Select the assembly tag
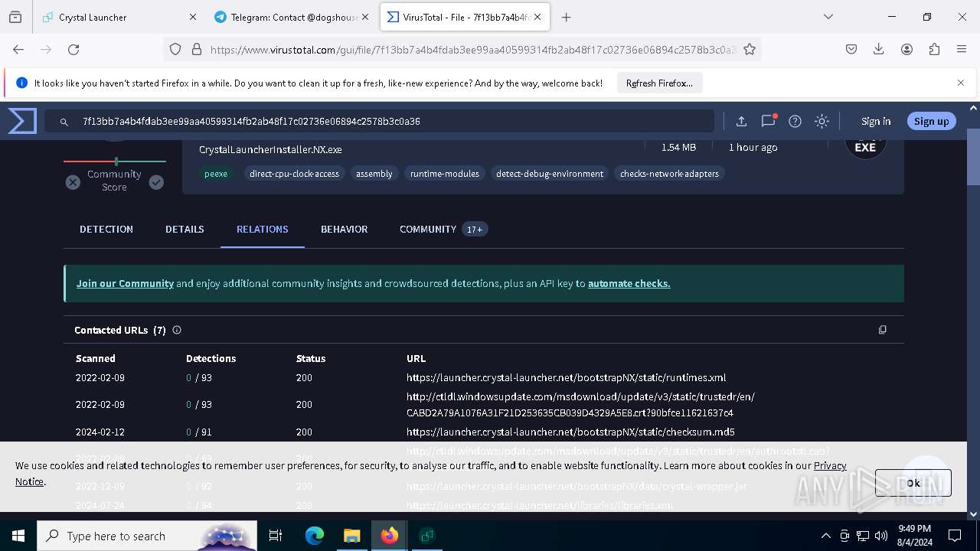This screenshot has height=551, width=980. (374, 174)
